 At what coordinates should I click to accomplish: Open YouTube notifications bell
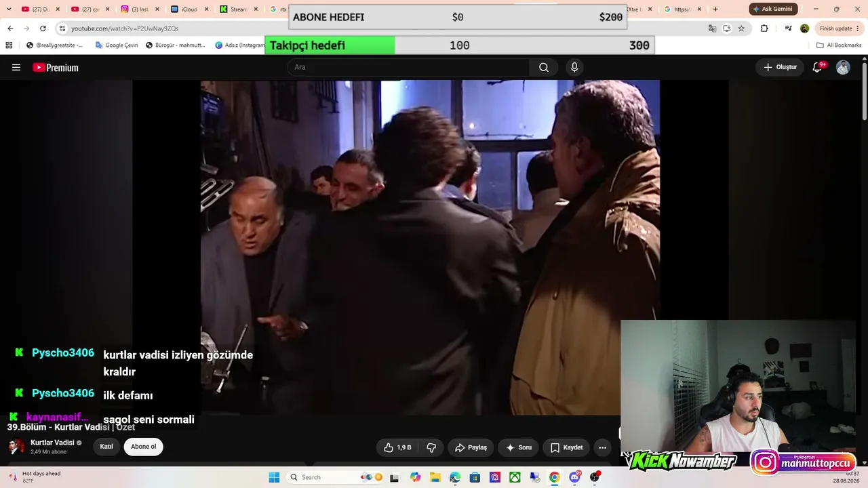[x=818, y=67]
